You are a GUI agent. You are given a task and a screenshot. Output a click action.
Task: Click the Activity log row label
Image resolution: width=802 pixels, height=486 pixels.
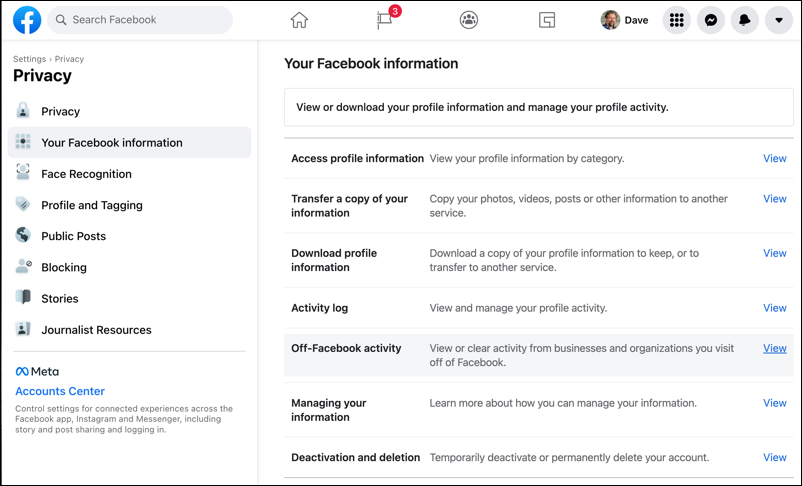[x=320, y=308]
